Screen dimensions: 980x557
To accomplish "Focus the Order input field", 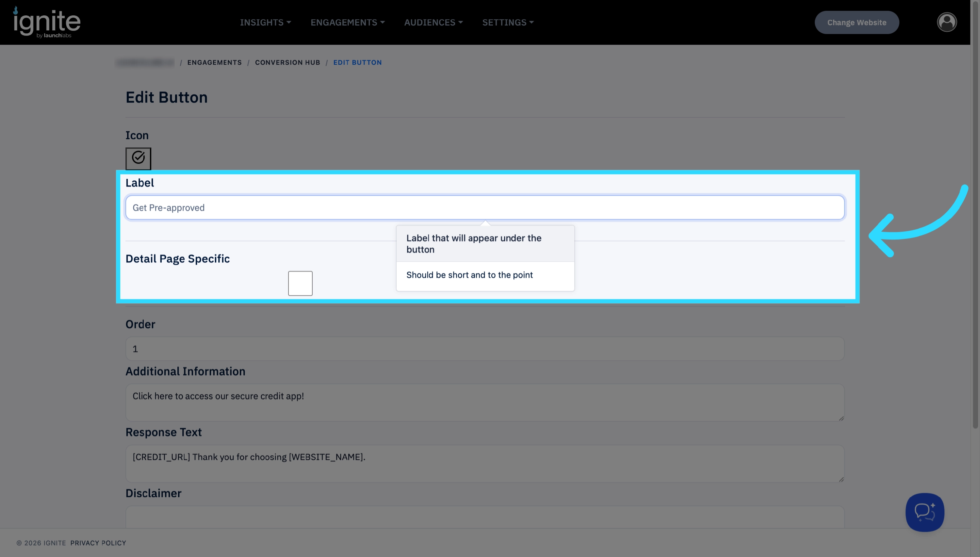I will pyautogui.click(x=485, y=349).
